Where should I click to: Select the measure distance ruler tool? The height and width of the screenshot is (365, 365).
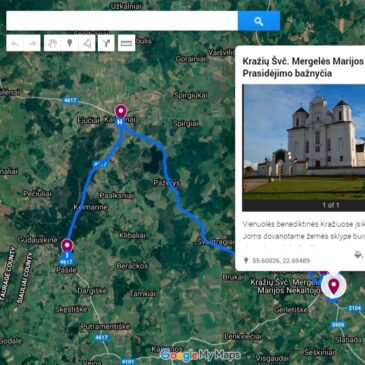126,43
